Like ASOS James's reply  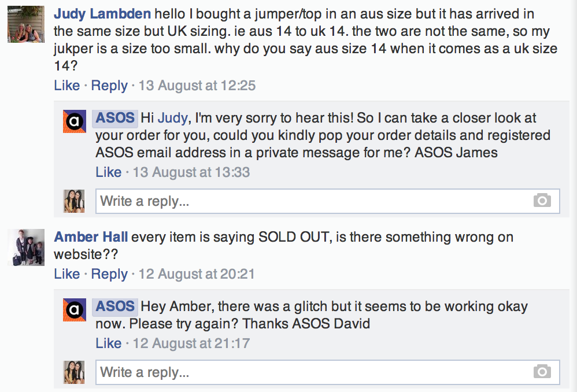tap(109, 172)
